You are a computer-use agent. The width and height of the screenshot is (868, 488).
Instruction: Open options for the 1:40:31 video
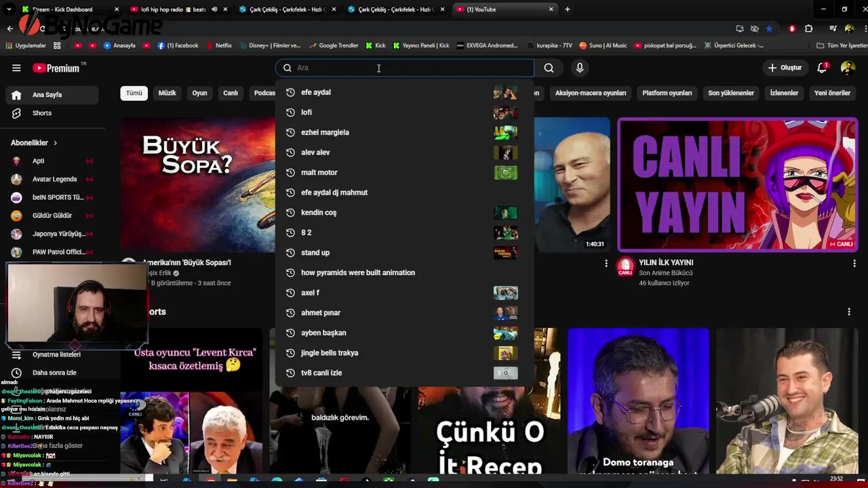[x=606, y=263]
